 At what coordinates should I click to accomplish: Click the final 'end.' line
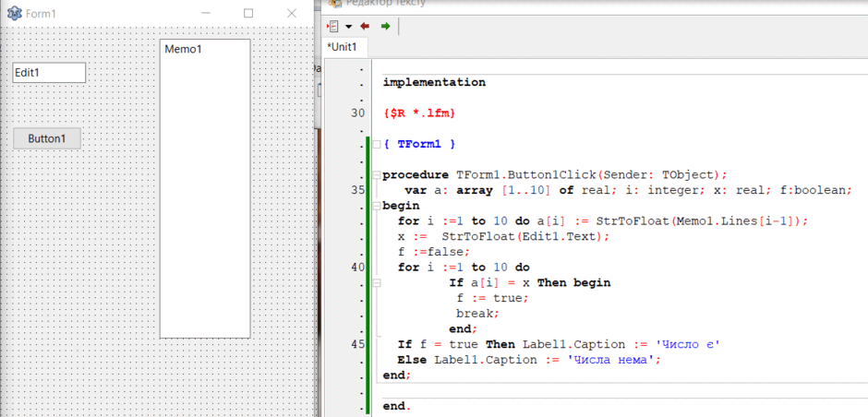tap(397, 406)
